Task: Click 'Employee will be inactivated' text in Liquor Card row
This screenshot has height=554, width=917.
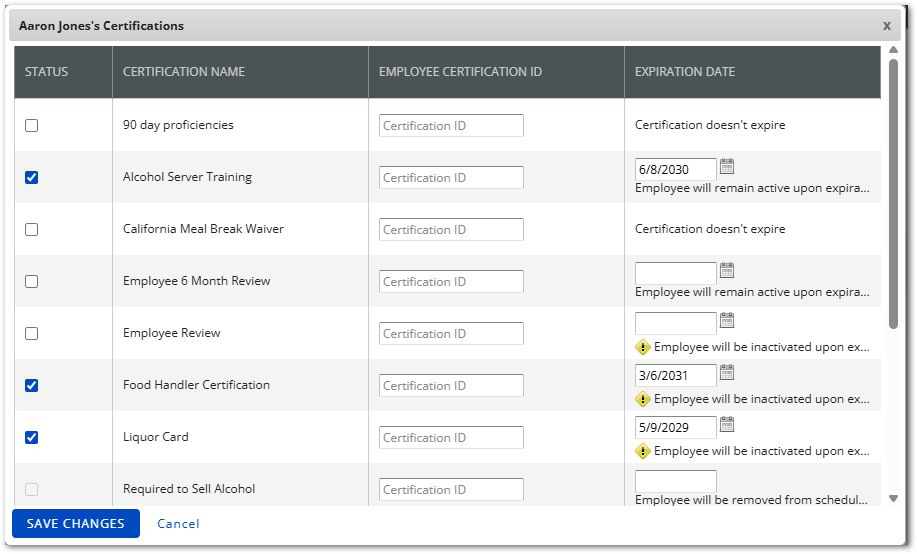Action: [x=761, y=451]
